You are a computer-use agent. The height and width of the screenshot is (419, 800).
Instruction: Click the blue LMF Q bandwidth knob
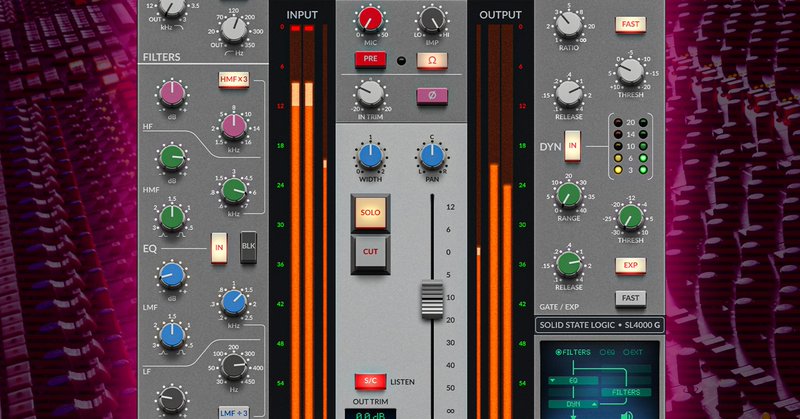point(172,336)
